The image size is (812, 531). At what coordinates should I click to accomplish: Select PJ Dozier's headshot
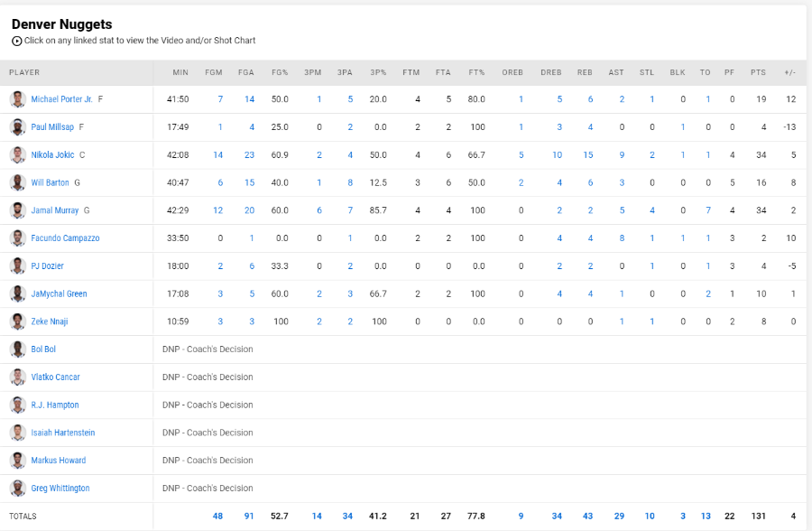pos(18,266)
